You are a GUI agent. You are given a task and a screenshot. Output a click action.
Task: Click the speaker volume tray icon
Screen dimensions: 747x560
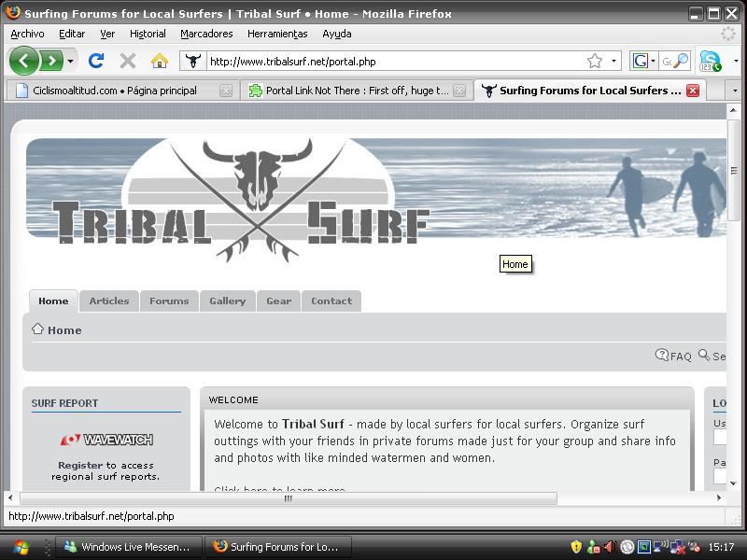pos(610,547)
